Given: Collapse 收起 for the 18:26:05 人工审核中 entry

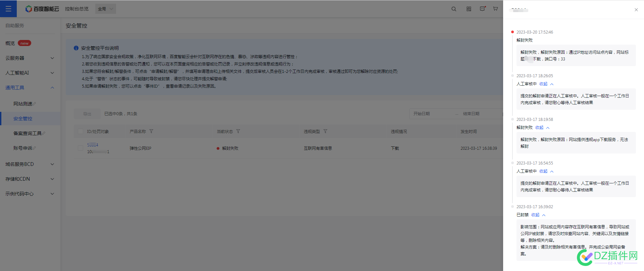Looking at the screenshot, I should point(546,84).
